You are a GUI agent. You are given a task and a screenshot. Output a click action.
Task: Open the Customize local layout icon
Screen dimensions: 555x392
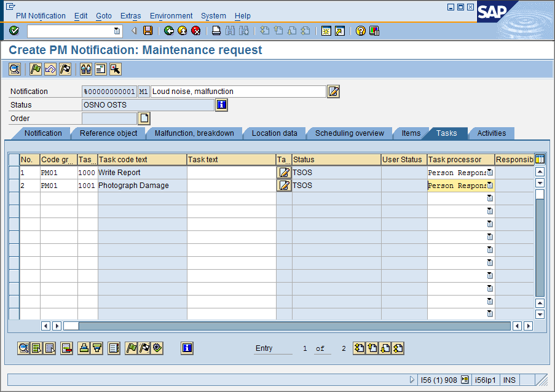pyautogui.click(x=374, y=31)
